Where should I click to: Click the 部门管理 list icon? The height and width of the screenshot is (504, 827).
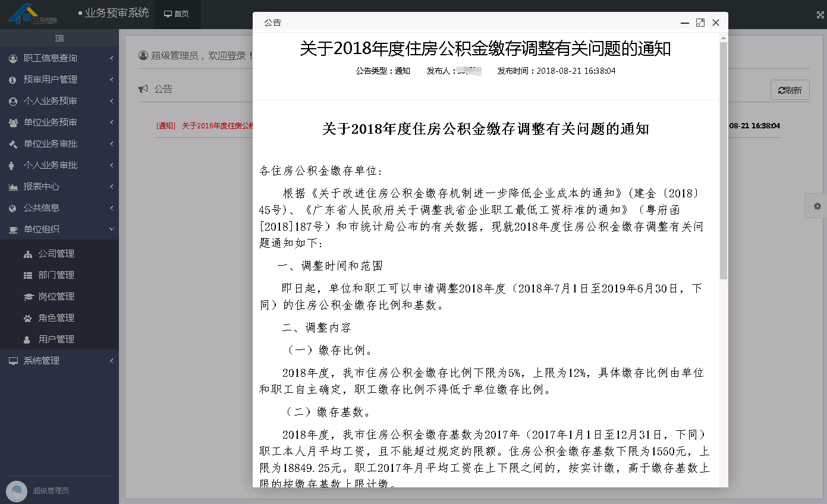[x=28, y=275]
